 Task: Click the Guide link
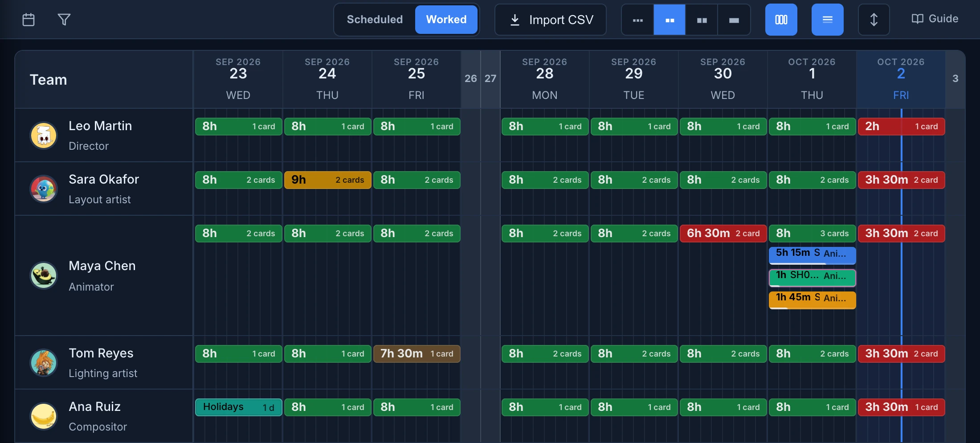tap(935, 19)
